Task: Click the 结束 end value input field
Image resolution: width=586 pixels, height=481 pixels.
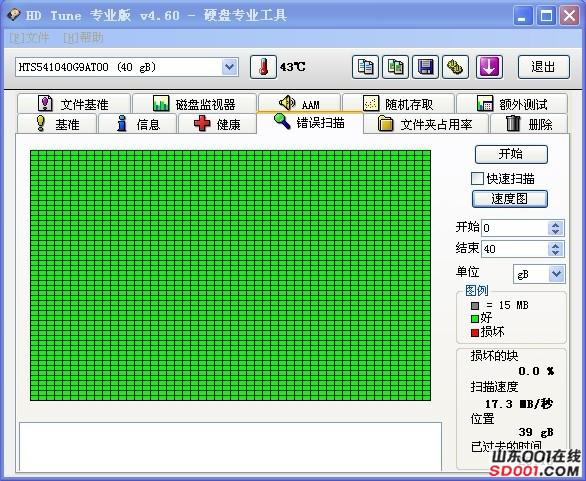Action: pyautogui.click(x=515, y=249)
